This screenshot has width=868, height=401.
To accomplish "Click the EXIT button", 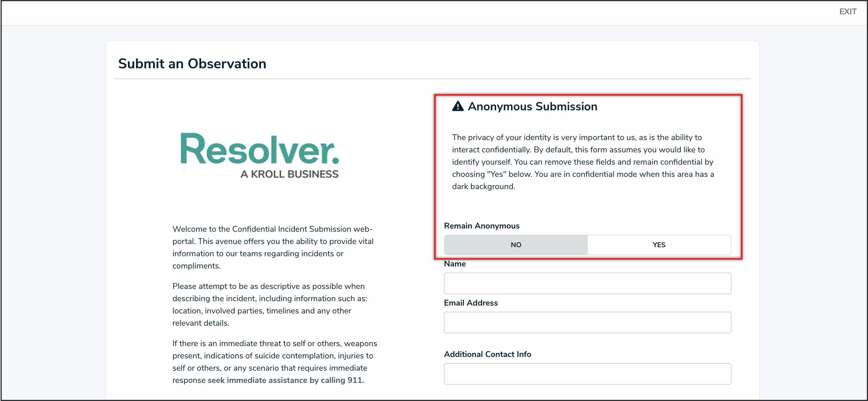I will point(848,12).
